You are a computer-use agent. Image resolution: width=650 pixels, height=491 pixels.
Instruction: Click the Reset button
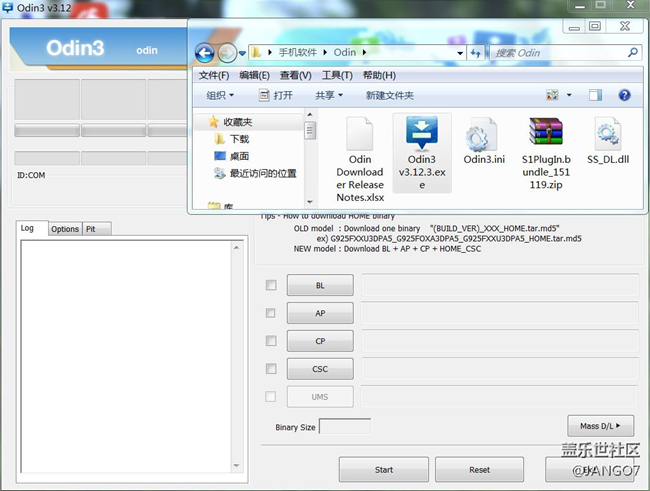(479, 469)
